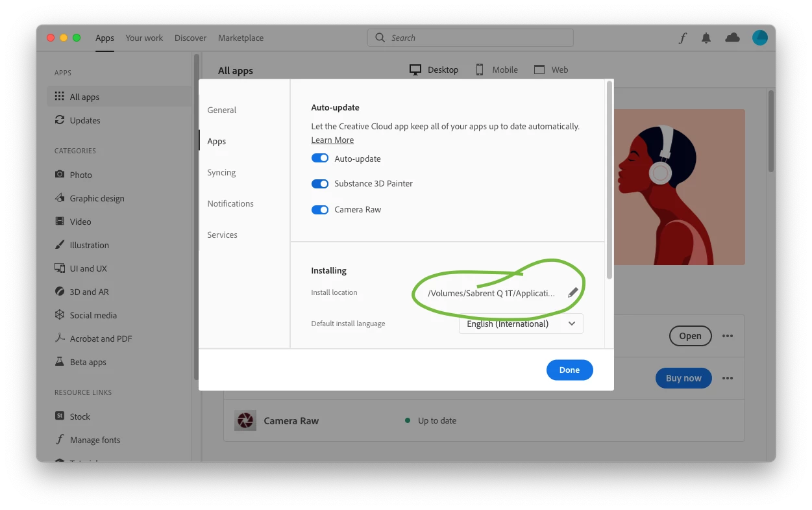Screen dimensions: 812x510
Task: Select All apps in the sidebar
Action: (119, 97)
